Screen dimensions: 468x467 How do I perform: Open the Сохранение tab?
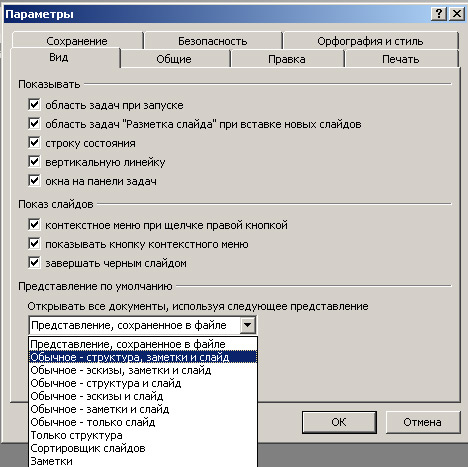(77, 41)
